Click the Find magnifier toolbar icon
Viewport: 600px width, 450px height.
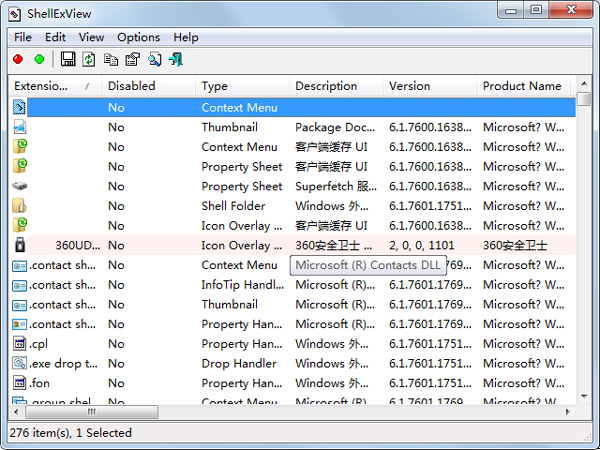[155, 59]
